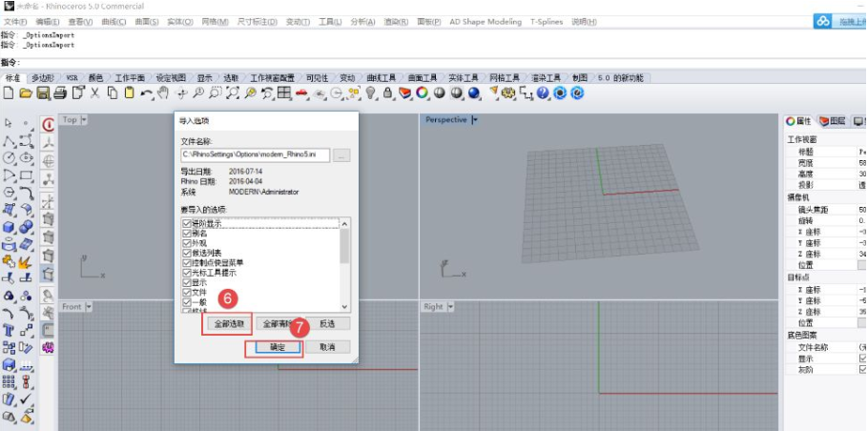The height and width of the screenshot is (431, 868).
Task: Uncheck the 进阶显示 checkbox
Action: pyautogui.click(x=187, y=223)
